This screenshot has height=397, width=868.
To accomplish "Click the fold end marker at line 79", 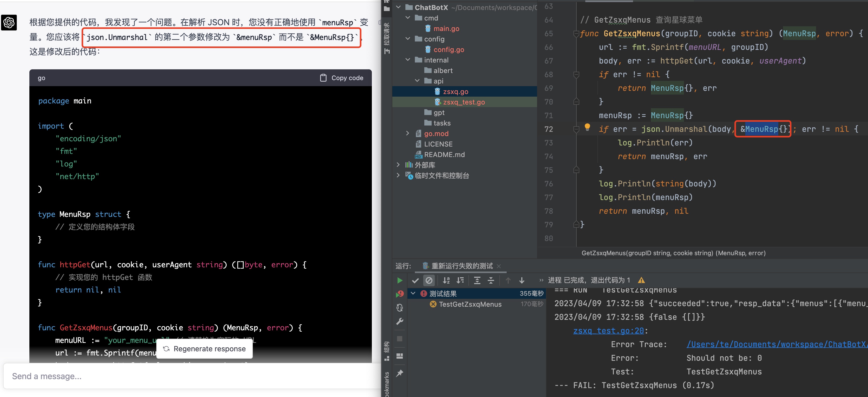I will (576, 224).
